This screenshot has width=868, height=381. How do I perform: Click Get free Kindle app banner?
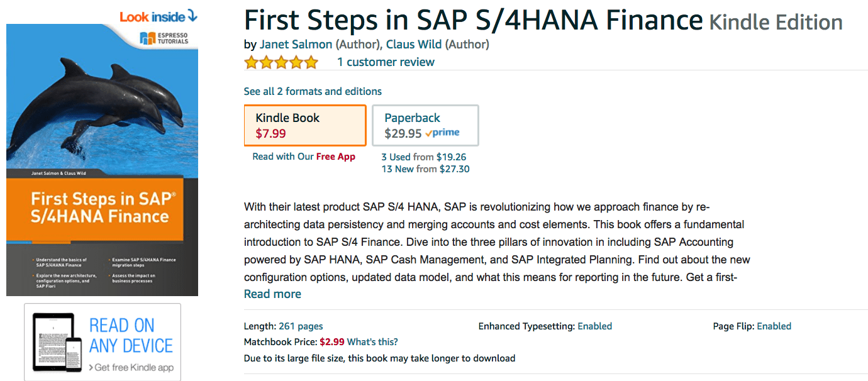[103, 342]
